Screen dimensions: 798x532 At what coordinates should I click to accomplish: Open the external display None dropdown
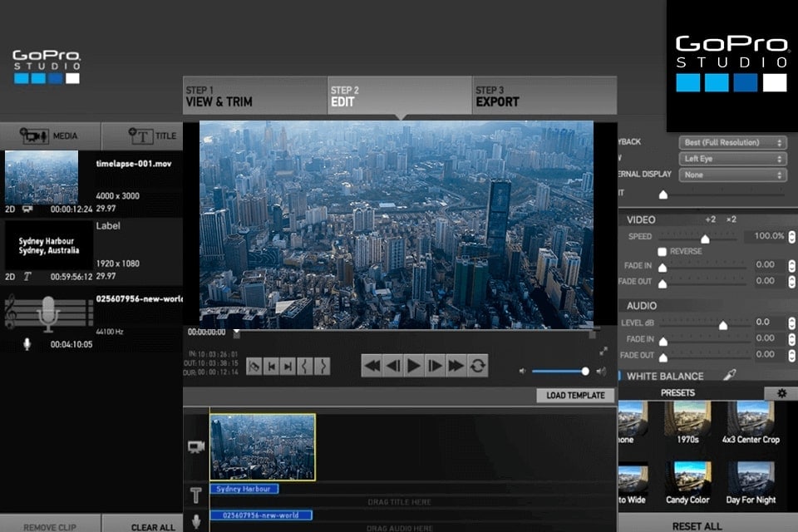click(733, 175)
